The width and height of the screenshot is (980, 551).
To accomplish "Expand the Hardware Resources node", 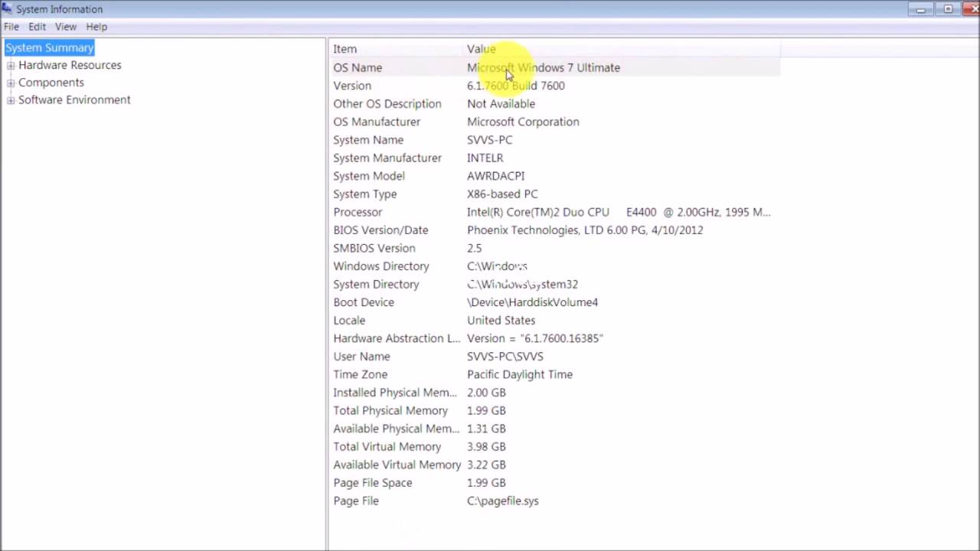I will coord(11,65).
